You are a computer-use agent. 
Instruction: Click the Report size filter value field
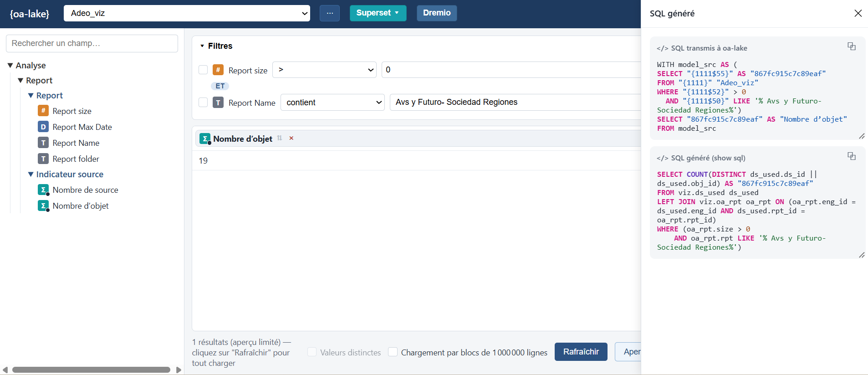pyautogui.click(x=511, y=70)
